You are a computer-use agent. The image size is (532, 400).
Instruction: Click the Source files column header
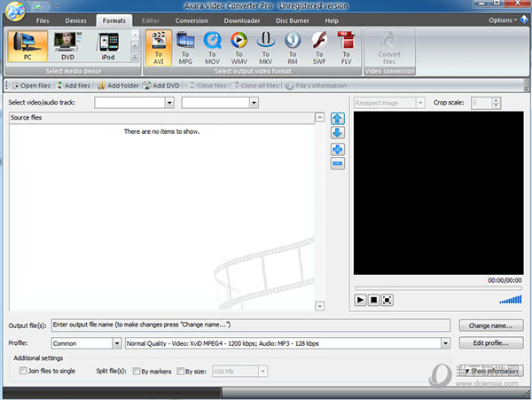162,118
